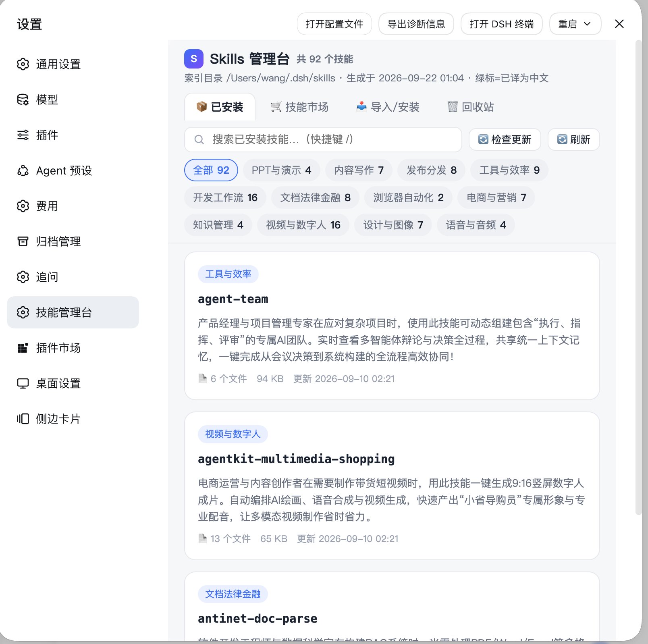Screen dimensions: 648x644
Task: Filter by PPT与演示 4 category
Action: coord(281,170)
